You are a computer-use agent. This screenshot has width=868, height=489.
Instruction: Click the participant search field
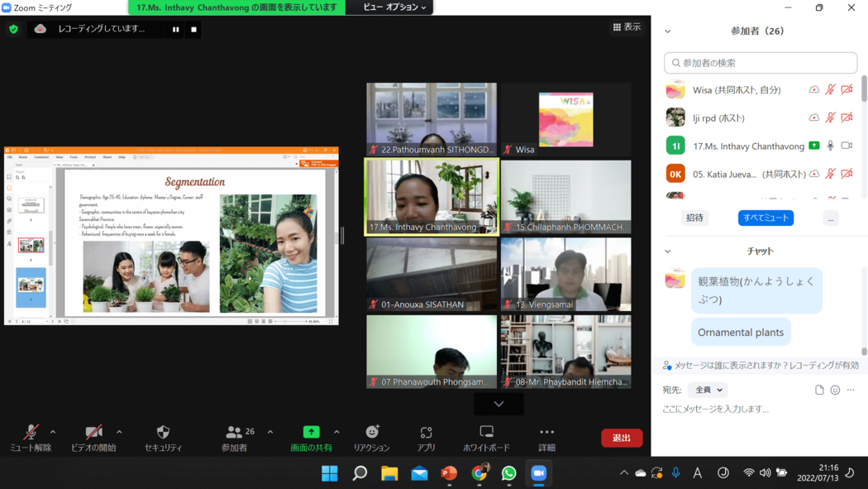[x=761, y=63]
